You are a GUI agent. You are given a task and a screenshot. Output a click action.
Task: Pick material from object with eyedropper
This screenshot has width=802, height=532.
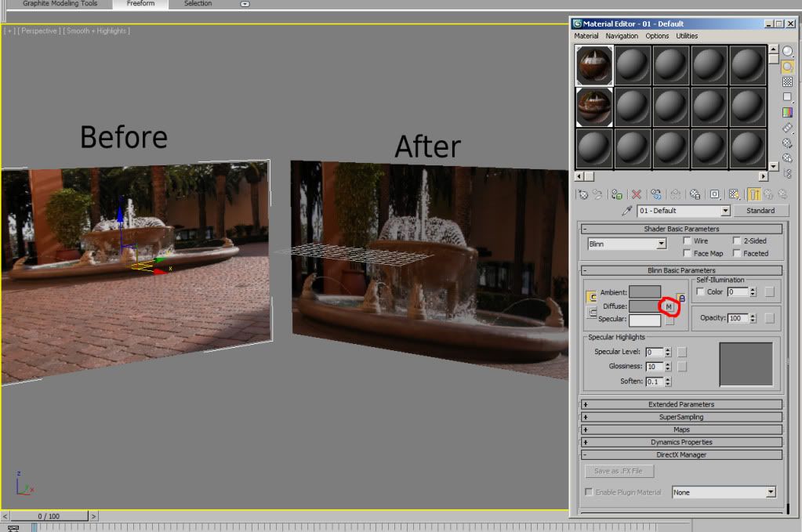click(x=626, y=211)
